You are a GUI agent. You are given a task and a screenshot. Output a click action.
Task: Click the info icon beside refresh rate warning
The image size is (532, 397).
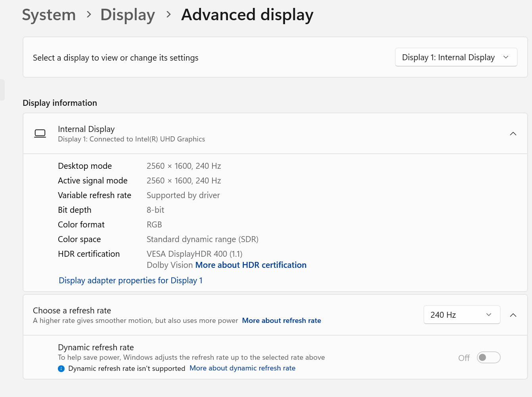click(61, 368)
